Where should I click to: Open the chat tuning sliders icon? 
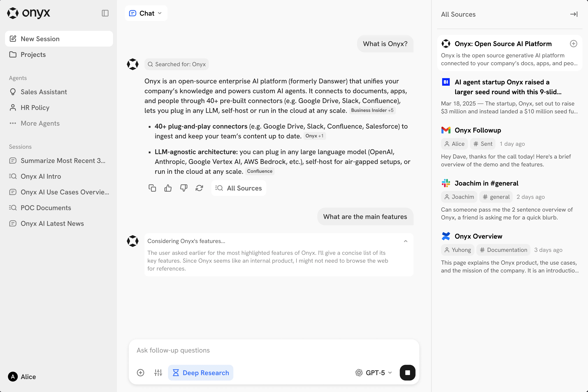tap(158, 373)
